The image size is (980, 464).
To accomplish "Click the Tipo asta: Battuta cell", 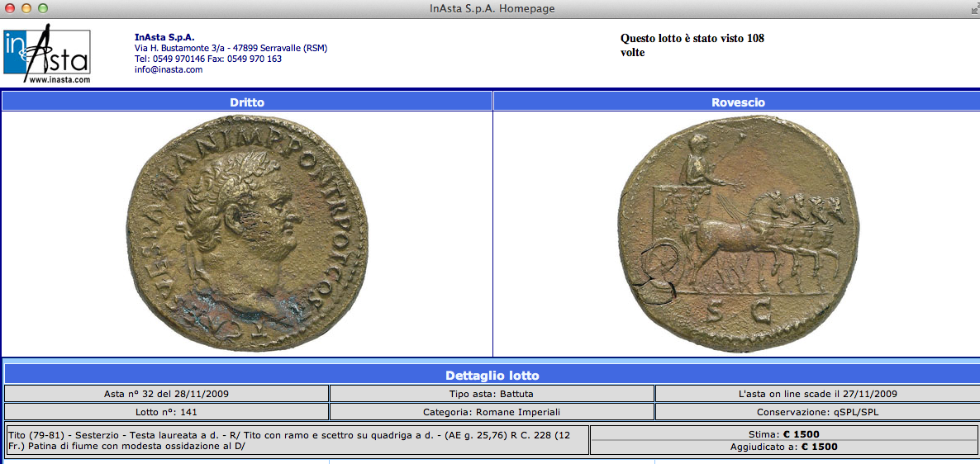I will click(x=492, y=394).
